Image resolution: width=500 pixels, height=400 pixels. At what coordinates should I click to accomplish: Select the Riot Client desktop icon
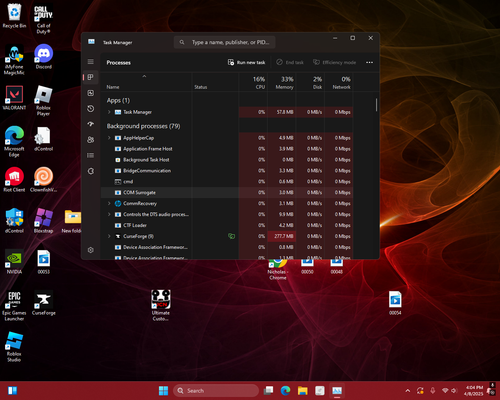click(x=14, y=180)
